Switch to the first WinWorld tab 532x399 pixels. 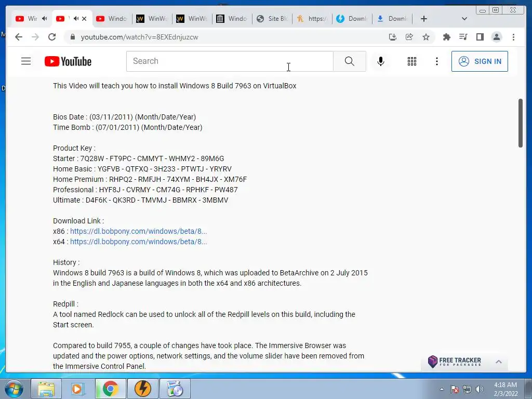tap(152, 19)
